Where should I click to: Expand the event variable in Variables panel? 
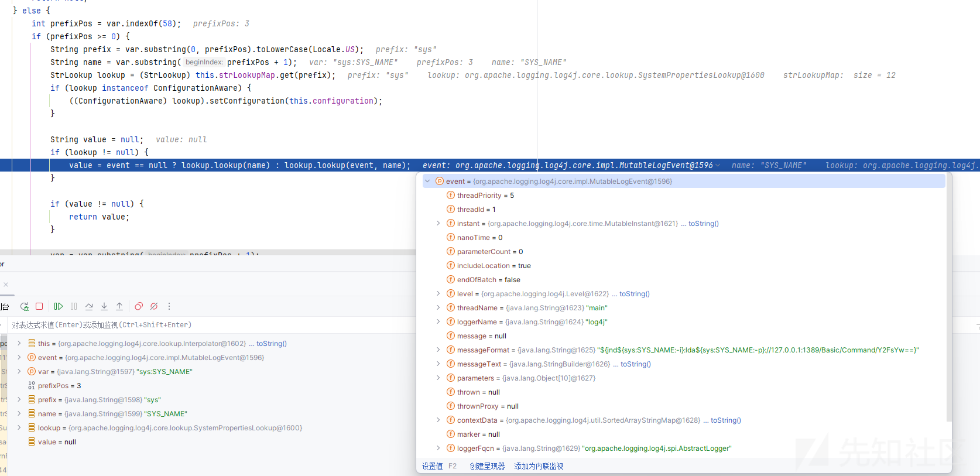pos(19,357)
